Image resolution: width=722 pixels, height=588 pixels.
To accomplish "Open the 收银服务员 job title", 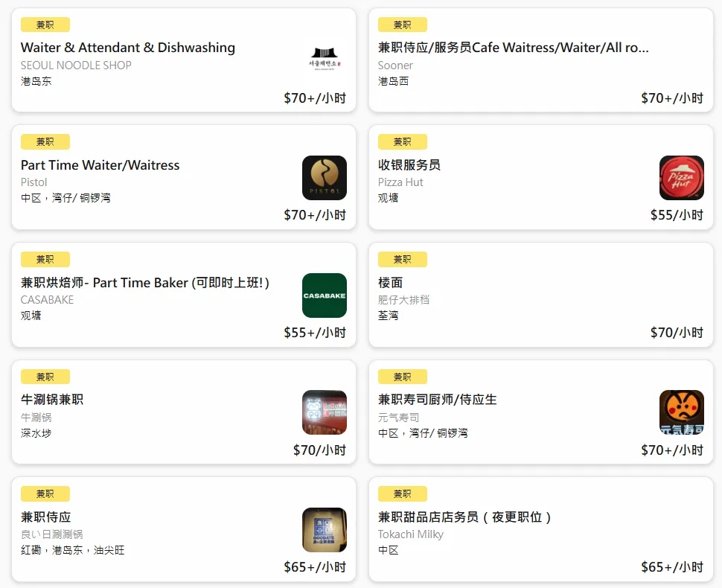I will [x=409, y=165].
